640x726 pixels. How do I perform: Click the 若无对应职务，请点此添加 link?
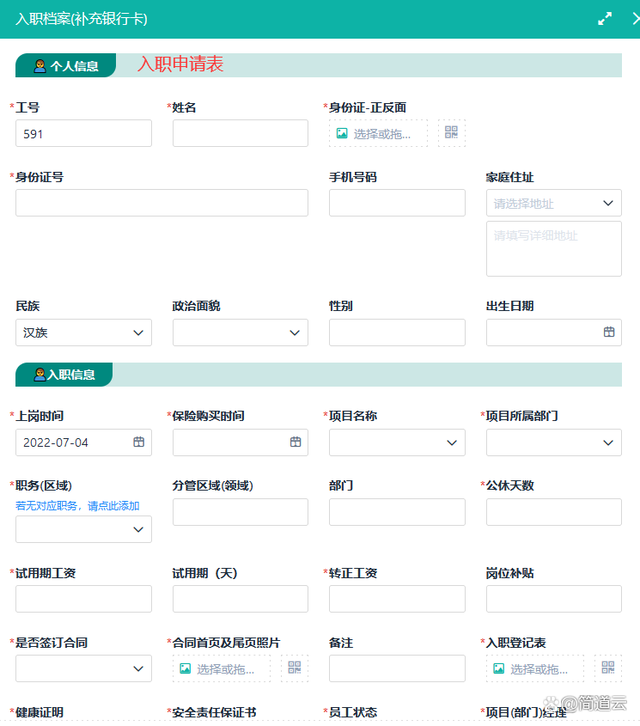[x=77, y=506]
